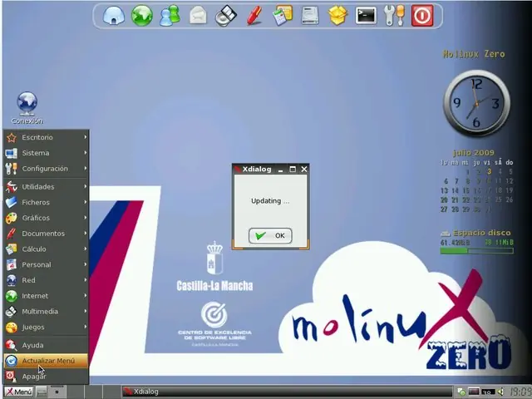Open the Internet menu entry

pyautogui.click(x=47, y=296)
